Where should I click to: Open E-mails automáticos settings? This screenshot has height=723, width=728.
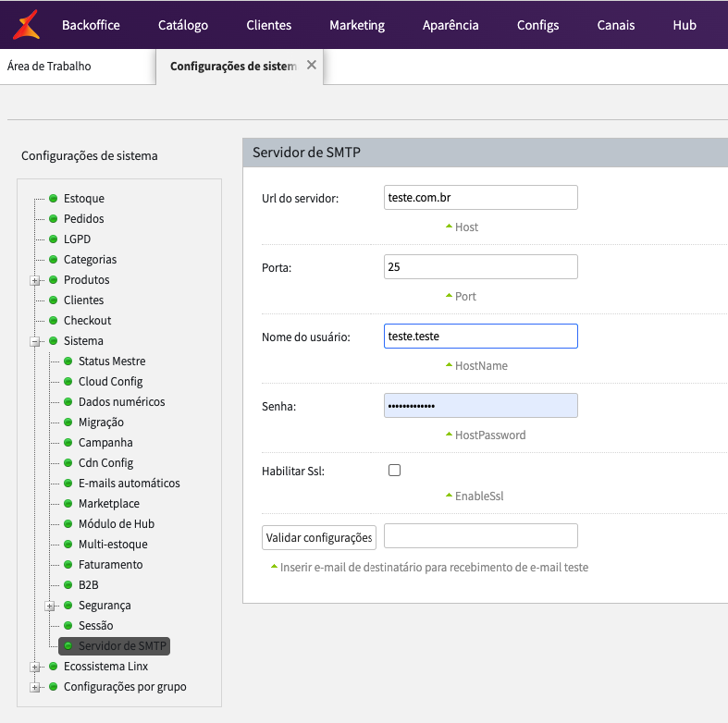[130, 484]
